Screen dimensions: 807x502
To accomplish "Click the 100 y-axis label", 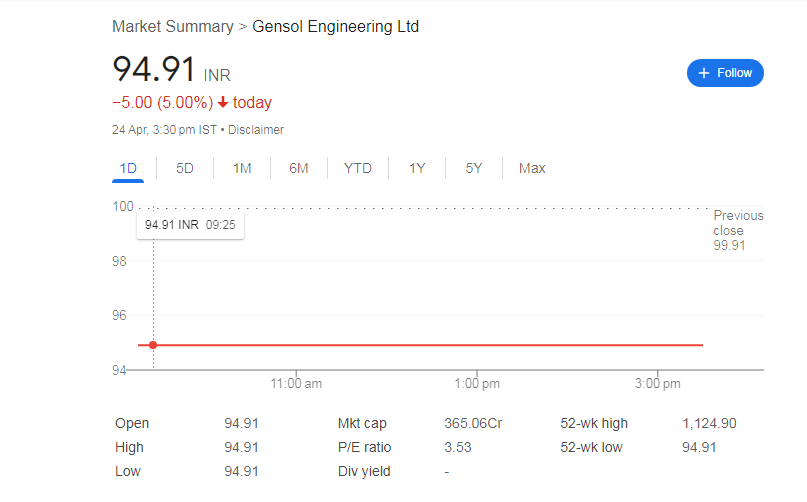I will point(123,206).
